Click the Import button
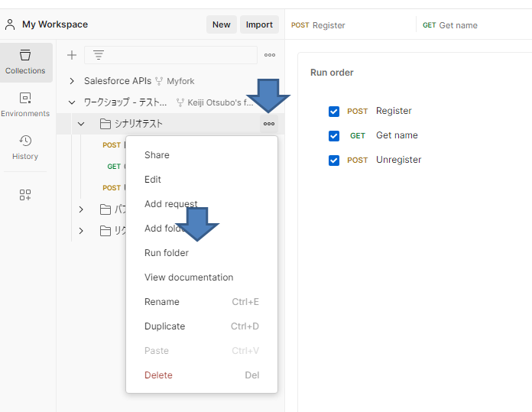The width and height of the screenshot is (532, 412). pyautogui.click(x=259, y=24)
